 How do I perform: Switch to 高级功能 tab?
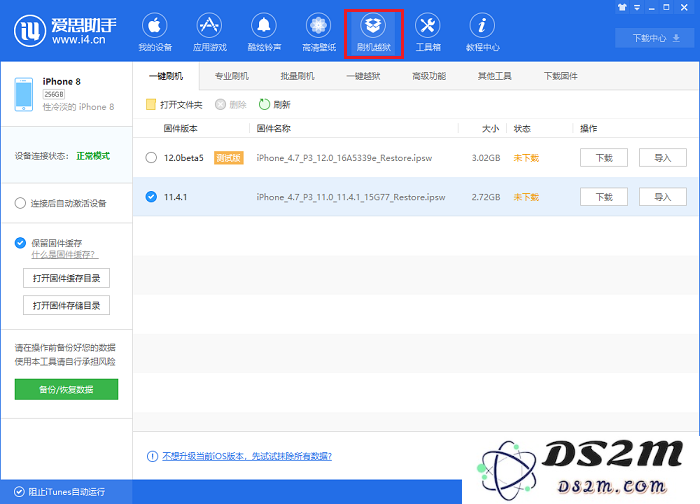pyautogui.click(x=429, y=76)
